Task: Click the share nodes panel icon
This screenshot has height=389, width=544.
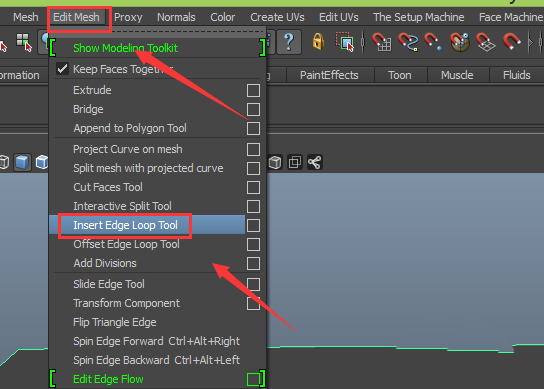Action: pyautogui.click(x=315, y=162)
